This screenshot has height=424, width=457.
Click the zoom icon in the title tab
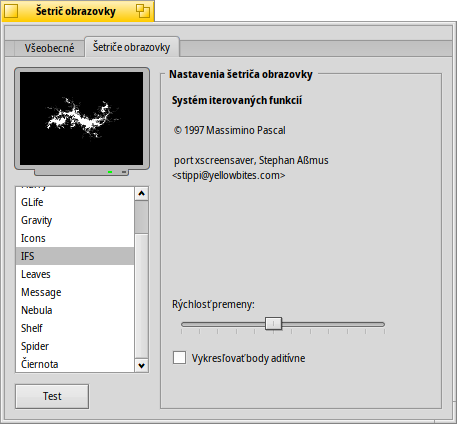pyautogui.click(x=143, y=11)
